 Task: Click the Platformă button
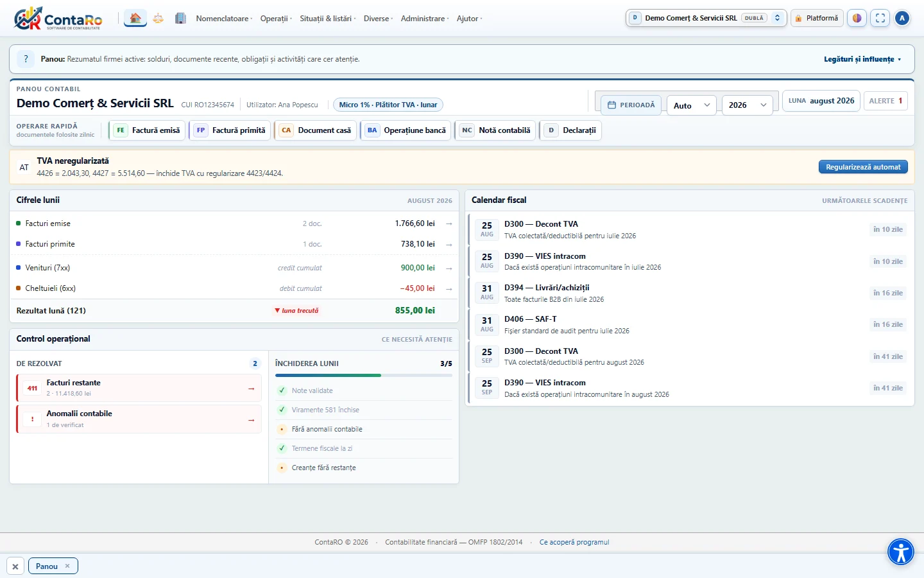tap(817, 18)
